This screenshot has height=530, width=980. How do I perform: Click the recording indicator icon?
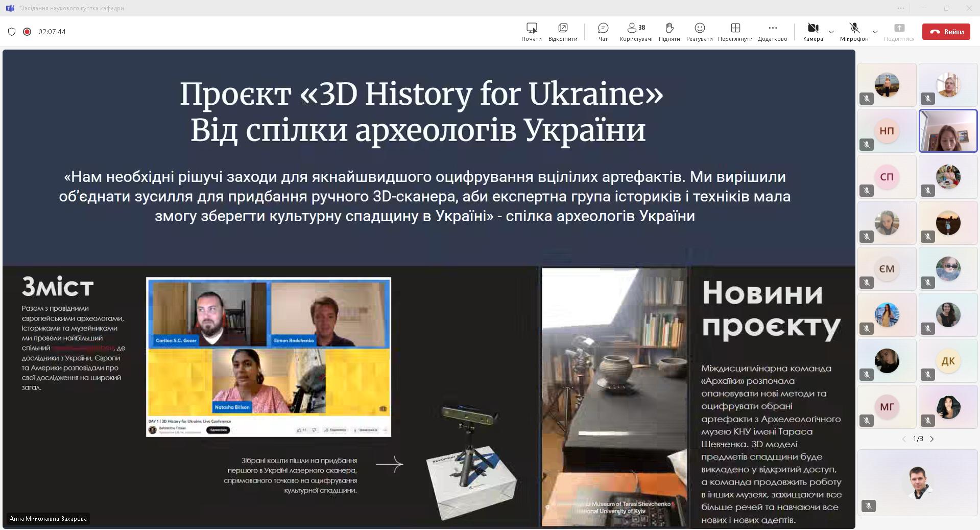(27, 32)
